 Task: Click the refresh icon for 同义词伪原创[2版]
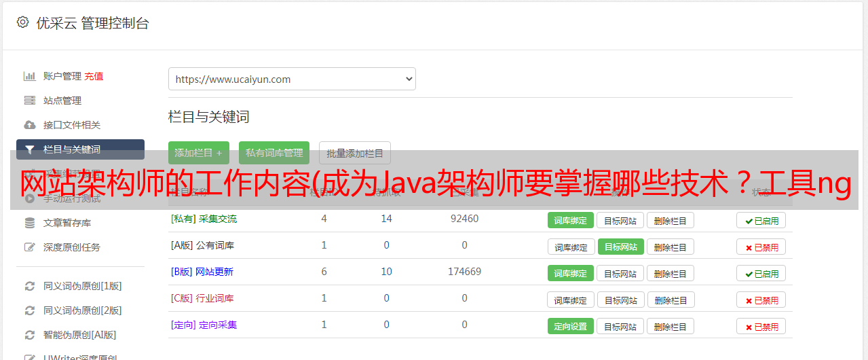tap(29, 310)
